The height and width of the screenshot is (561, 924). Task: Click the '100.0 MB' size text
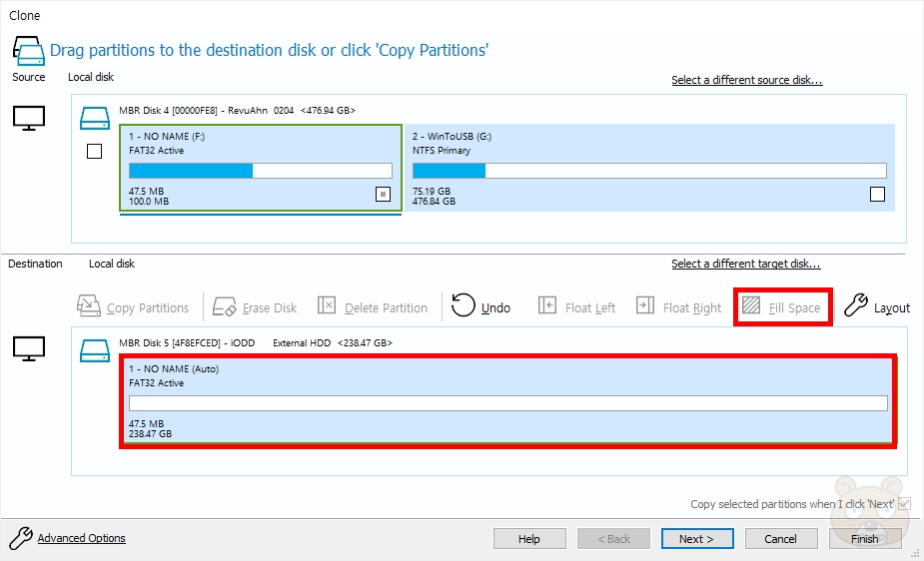(x=149, y=202)
